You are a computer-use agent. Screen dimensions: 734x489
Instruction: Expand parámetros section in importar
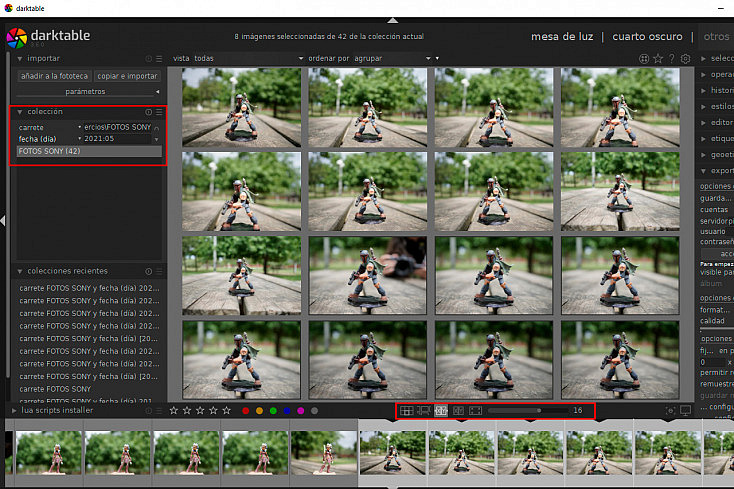tap(88, 92)
